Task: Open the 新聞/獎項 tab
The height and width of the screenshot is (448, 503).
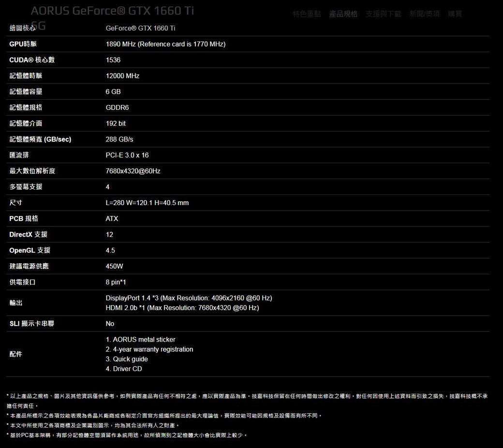Action: click(x=424, y=14)
